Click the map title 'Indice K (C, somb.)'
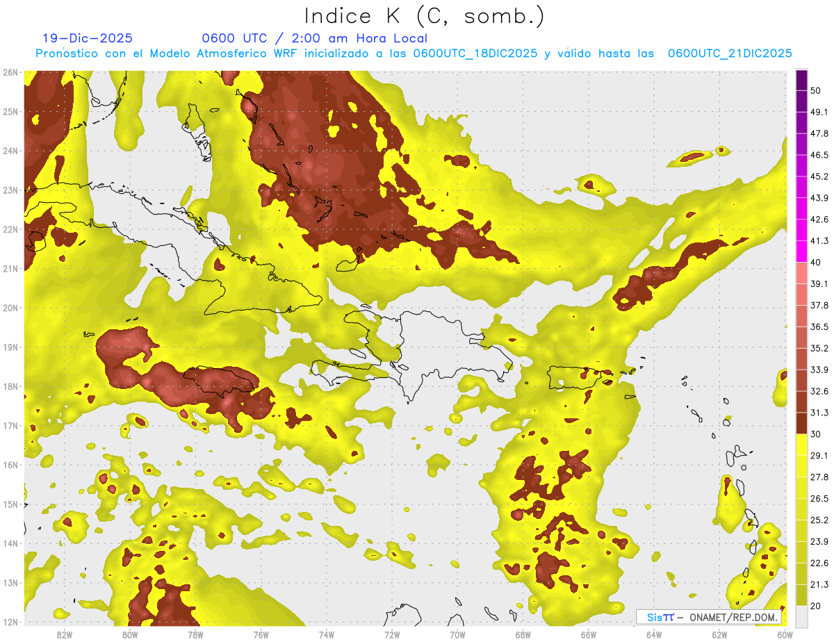 (425, 16)
